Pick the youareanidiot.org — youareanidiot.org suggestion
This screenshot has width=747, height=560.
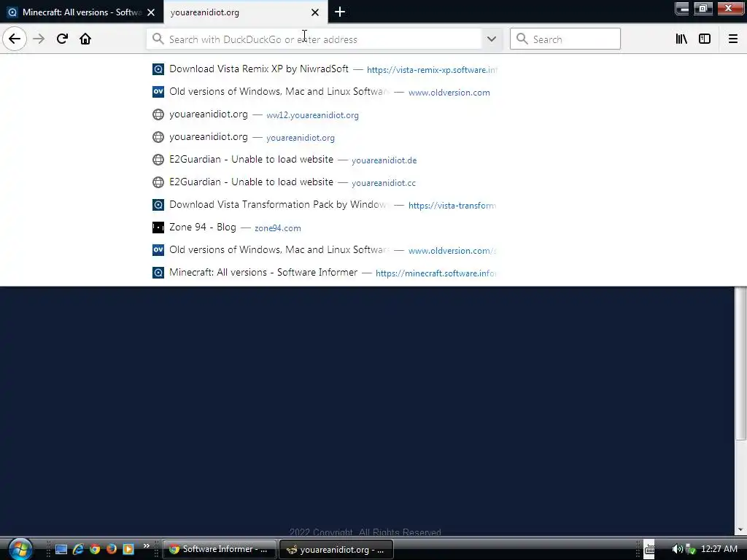[324, 137]
